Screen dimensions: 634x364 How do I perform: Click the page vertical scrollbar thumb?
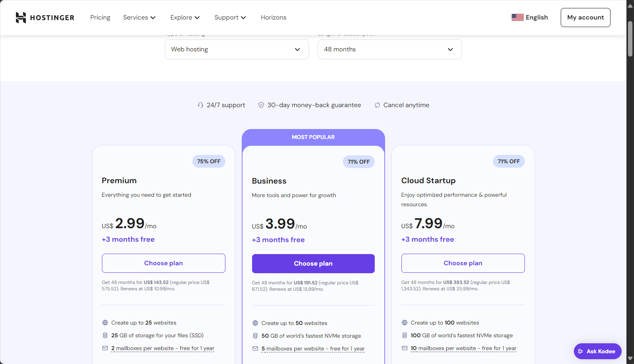point(630,39)
